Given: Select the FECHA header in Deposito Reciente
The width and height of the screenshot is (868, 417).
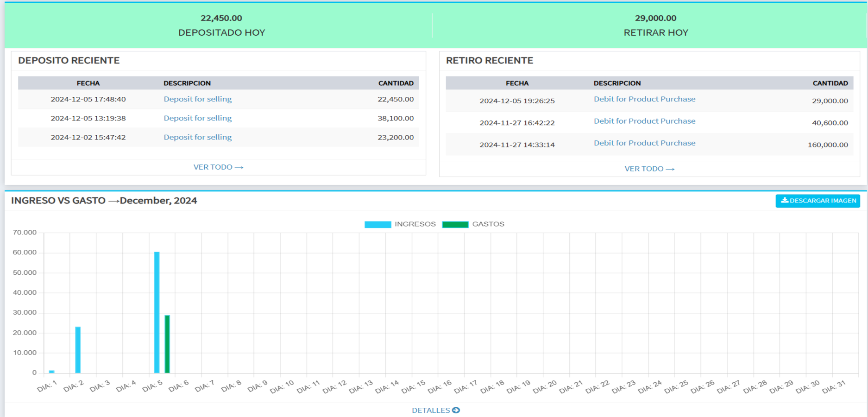Looking at the screenshot, I should point(88,83).
